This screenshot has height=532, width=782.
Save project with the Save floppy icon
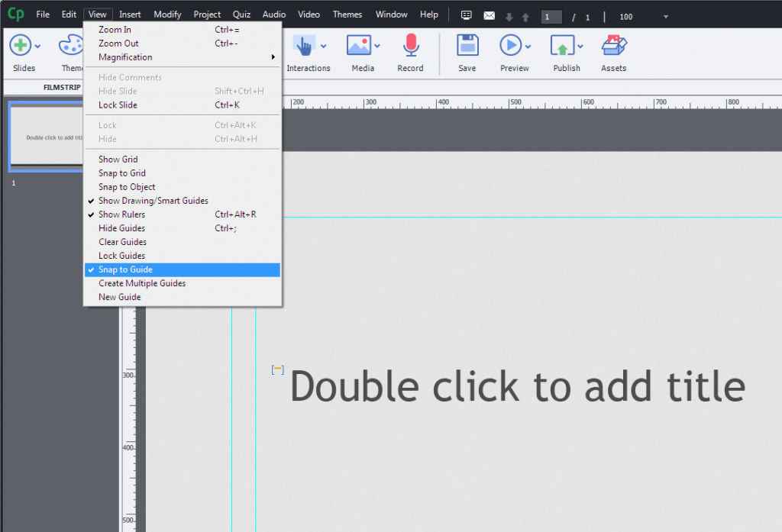(x=467, y=45)
